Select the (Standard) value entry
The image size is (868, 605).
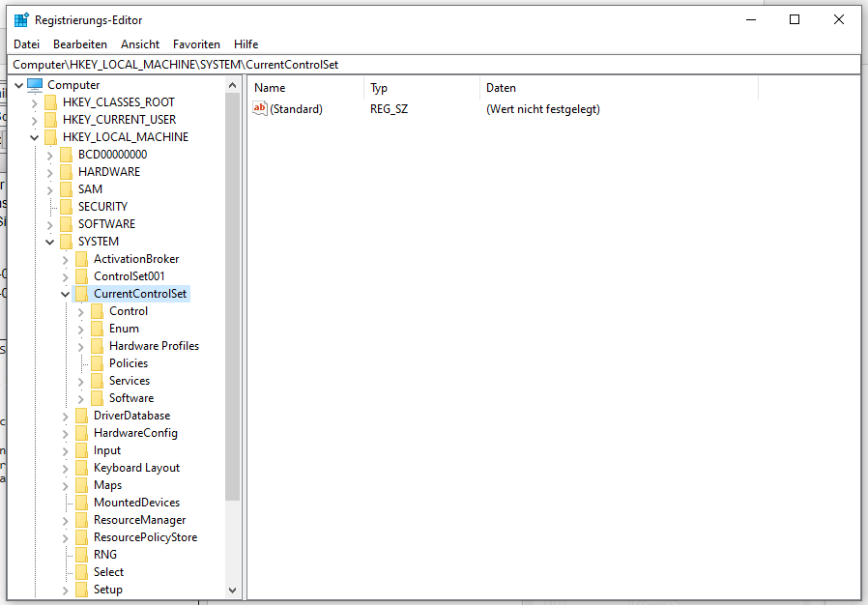[296, 109]
